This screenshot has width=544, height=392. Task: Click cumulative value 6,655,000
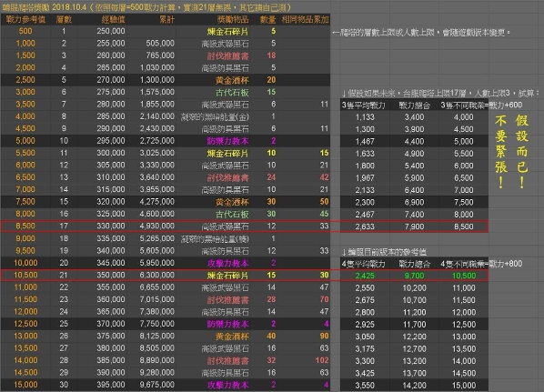[x=157, y=287]
